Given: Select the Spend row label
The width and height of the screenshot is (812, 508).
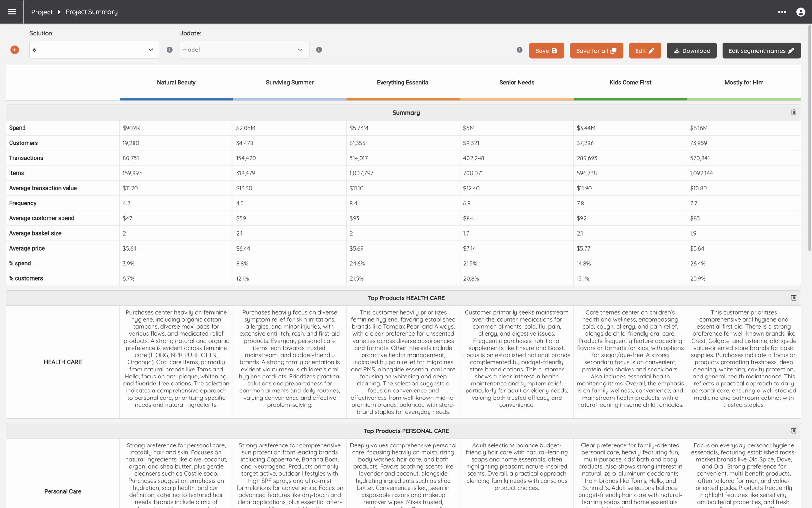Looking at the screenshot, I should [17, 128].
